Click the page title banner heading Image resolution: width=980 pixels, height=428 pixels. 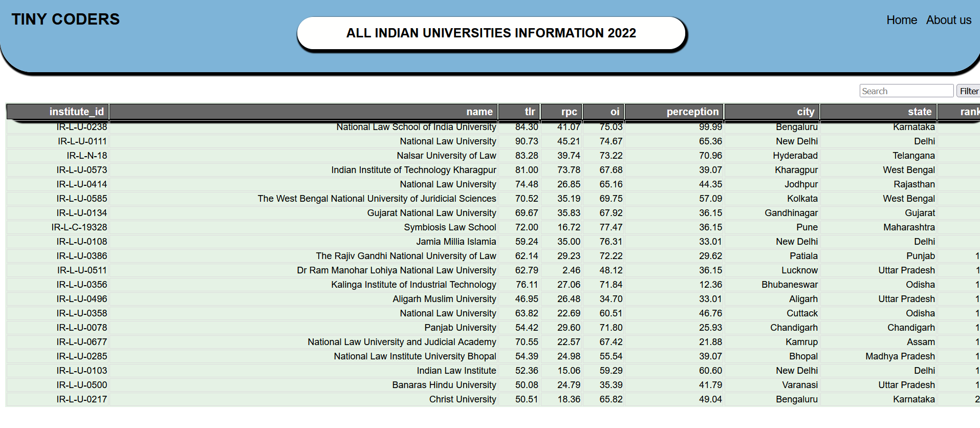click(x=491, y=33)
